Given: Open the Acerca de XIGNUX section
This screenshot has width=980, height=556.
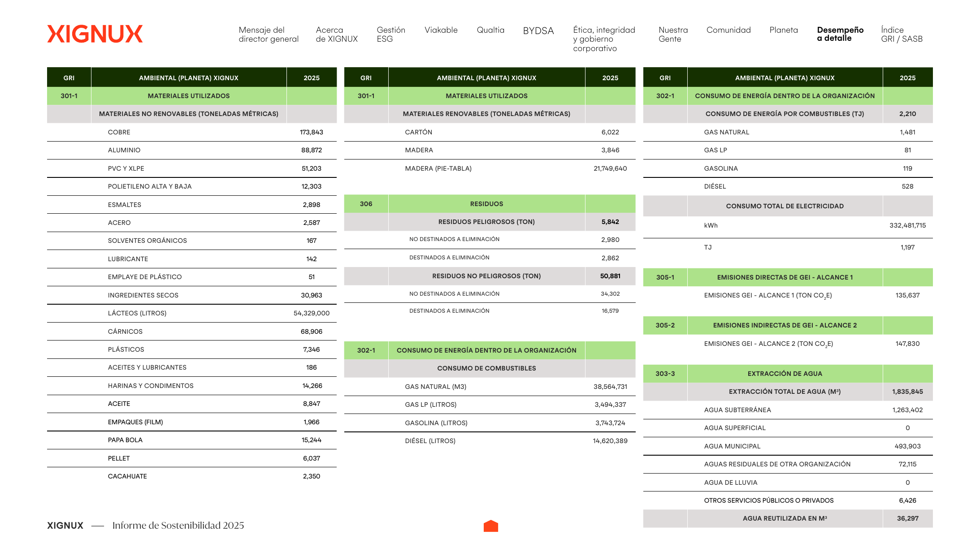Looking at the screenshot, I should tap(337, 34).
